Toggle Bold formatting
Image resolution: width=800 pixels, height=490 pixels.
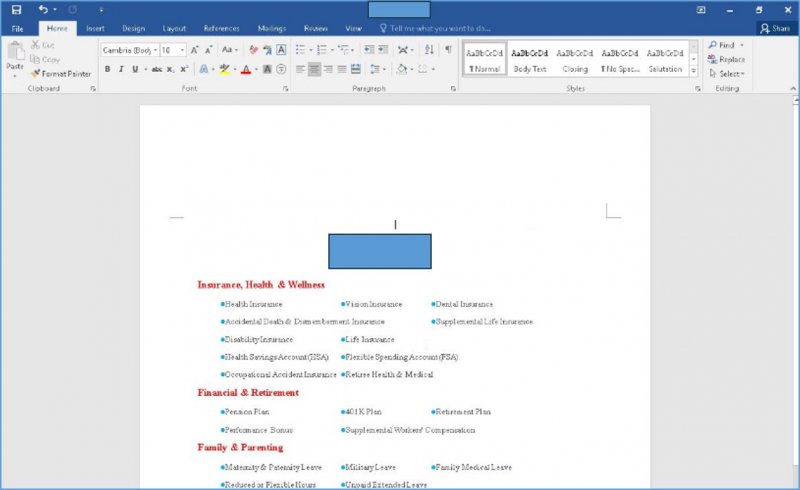(x=107, y=69)
